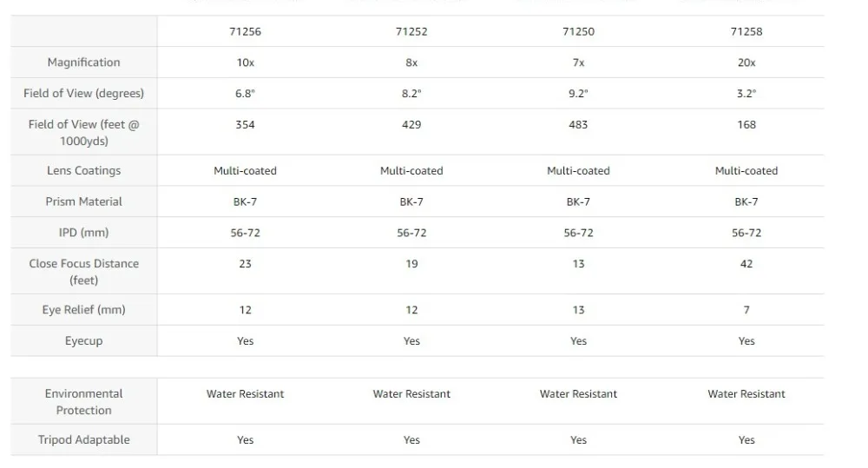This screenshot has height=468, width=868.
Task: Select the Prism Material row label
Action: [84, 201]
